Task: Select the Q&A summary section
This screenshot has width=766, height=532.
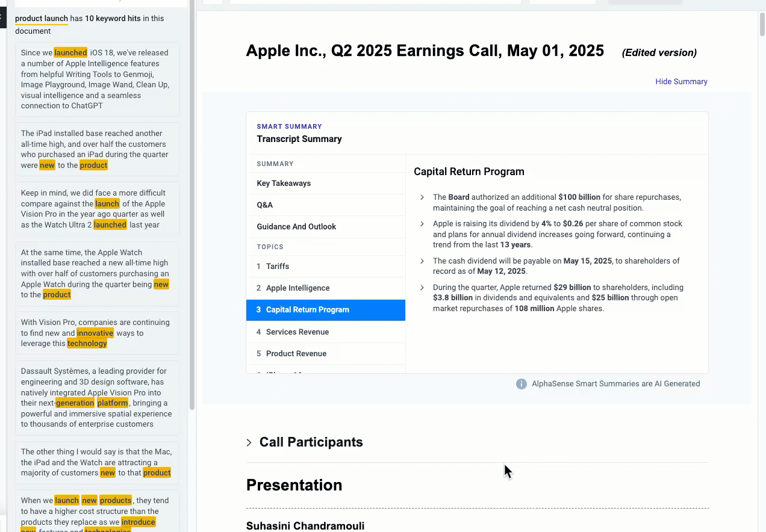Action: click(x=265, y=205)
